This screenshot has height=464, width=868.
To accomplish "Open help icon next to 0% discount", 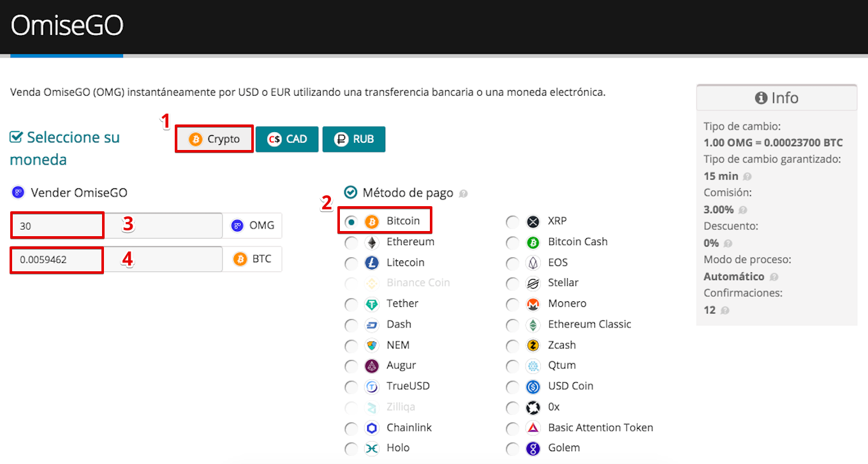I will click(728, 243).
